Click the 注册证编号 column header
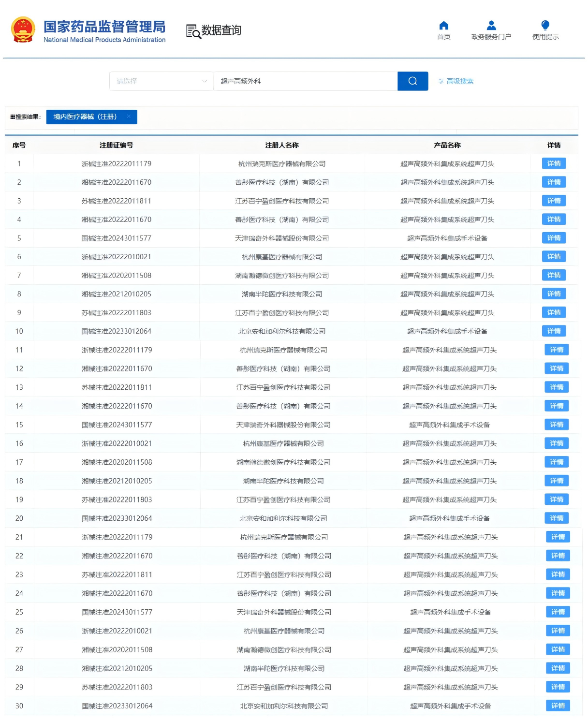Image resolution: width=588 pixels, height=720 pixels. click(116, 145)
